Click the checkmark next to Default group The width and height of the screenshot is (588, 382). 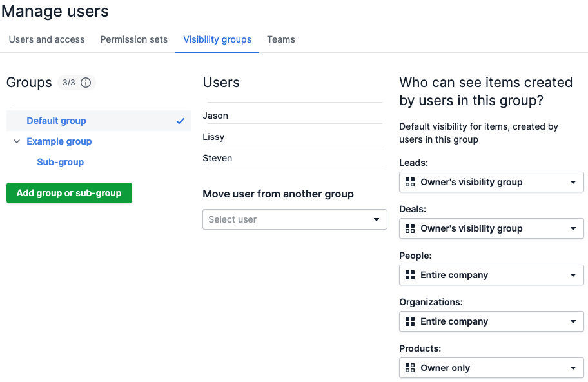(x=181, y=120)
